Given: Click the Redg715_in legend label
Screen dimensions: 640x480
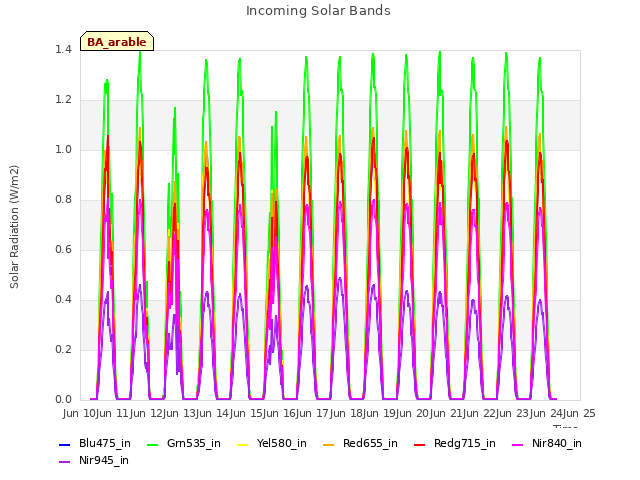Looking at the screenshot, I should pos(465,444).
